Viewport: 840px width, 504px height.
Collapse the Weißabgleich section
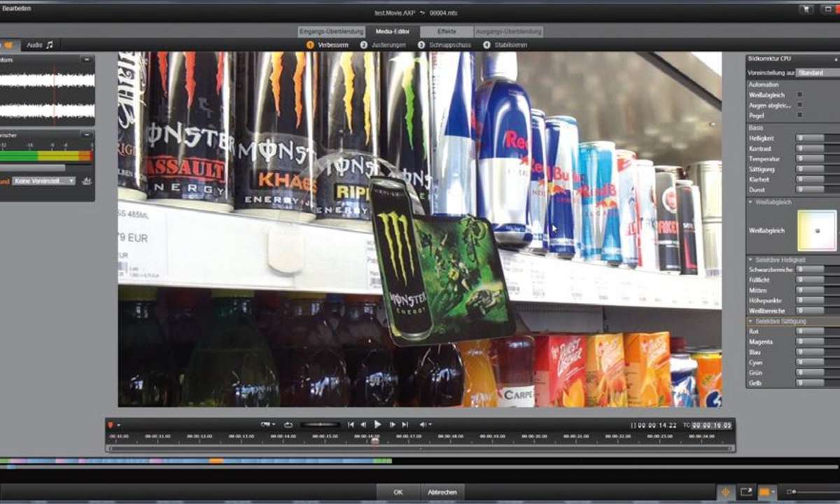coord(750,202)
